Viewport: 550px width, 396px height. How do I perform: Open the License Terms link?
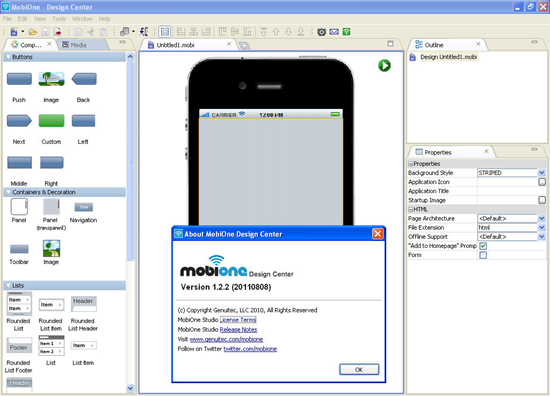[x=238, y=320]
